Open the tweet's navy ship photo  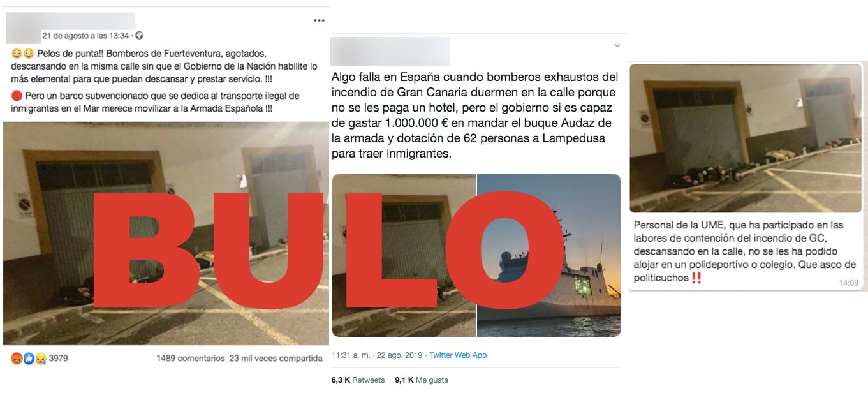point(548,255)
